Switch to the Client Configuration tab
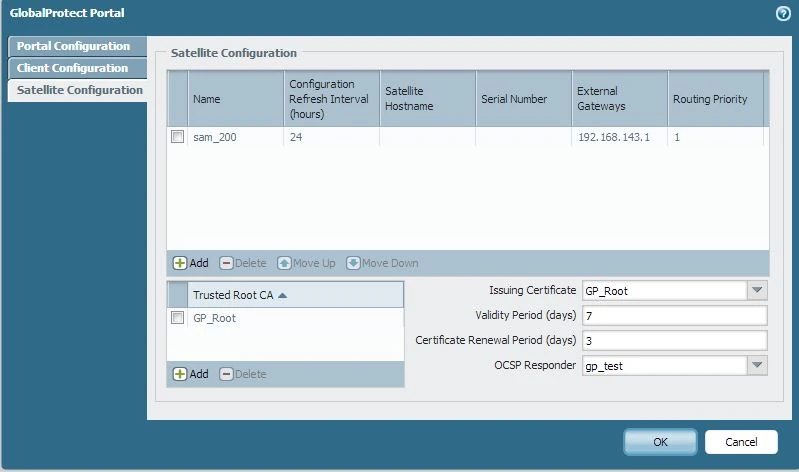This screenshot has width=799, height=472. coord(77,68)
